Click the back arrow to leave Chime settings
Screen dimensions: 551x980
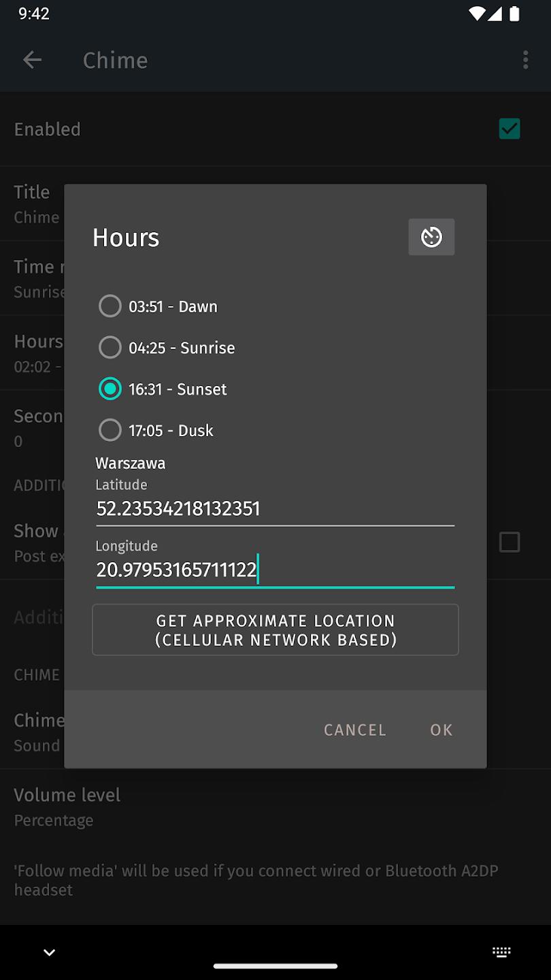pos(32,60)
